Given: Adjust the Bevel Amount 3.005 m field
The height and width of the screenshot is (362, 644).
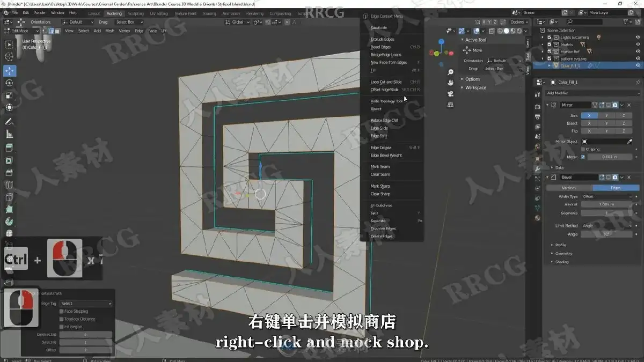Looking at the screenshot, I should [x=608, y=204].
